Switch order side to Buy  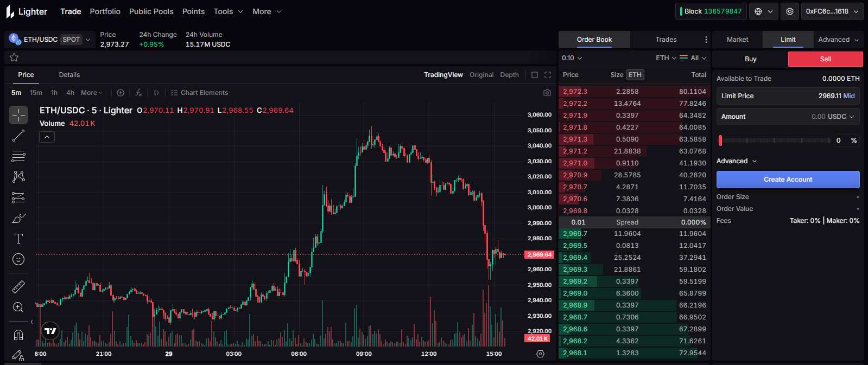(x=750, y=59)
